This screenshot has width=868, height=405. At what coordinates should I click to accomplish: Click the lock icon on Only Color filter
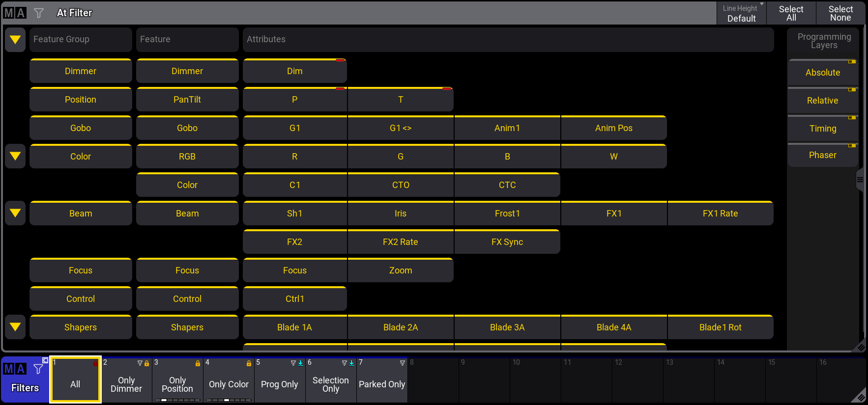(x=249, y=363)
